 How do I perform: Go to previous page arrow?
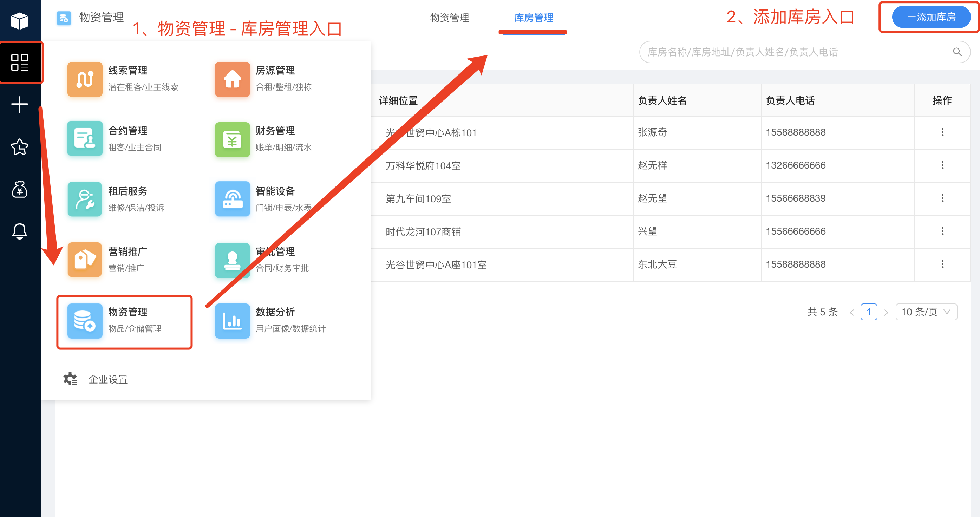[x=852, y=312]
